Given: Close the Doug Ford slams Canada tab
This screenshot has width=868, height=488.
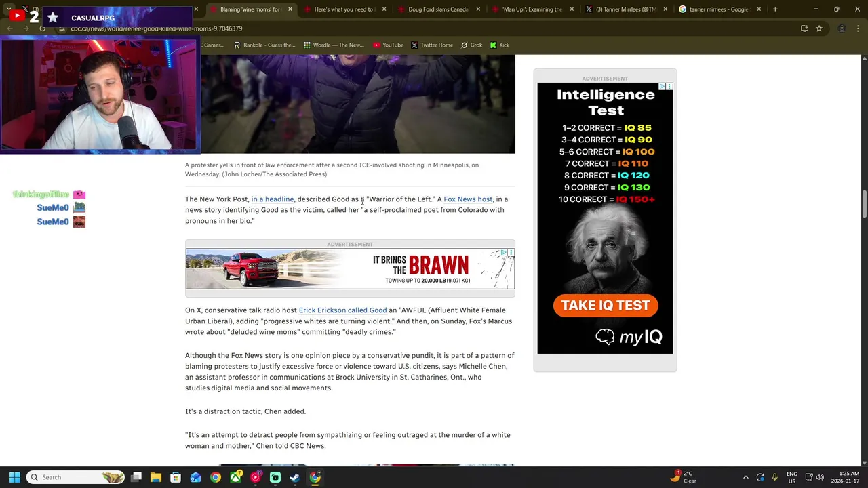Looking at the screenshot, I should point(478,9).
